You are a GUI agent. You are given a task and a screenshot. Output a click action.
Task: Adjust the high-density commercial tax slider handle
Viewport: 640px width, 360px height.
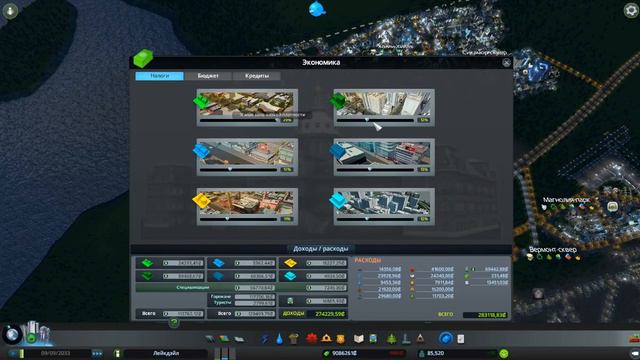[369, 169]
